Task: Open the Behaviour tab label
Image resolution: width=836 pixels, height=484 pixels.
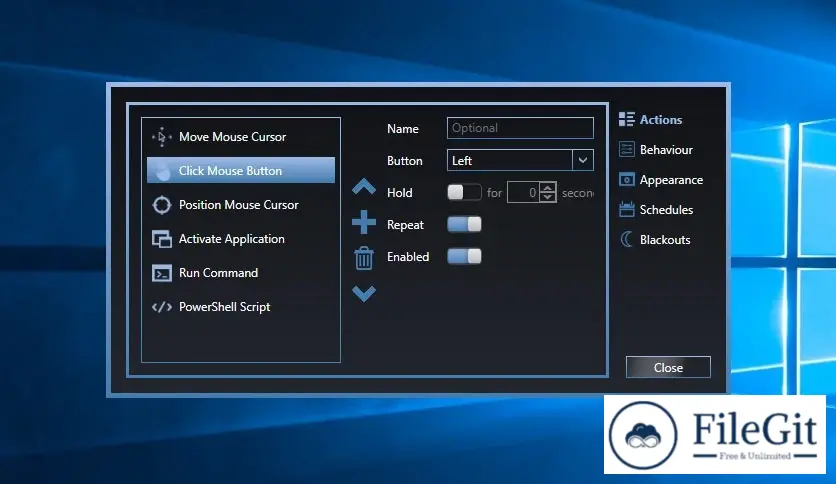Action: click(666, 150)
